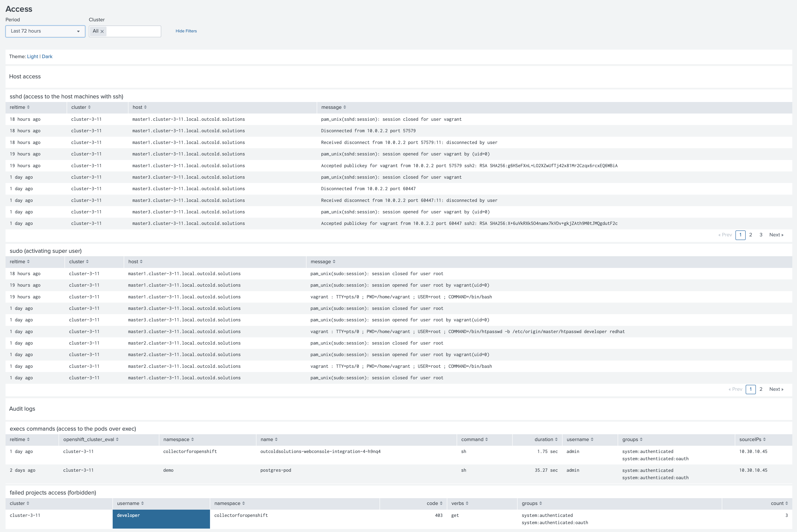Screen dimensions: 797x532
Task: Open the Period dropdown Last 72 hours
Action: [45, 31]
